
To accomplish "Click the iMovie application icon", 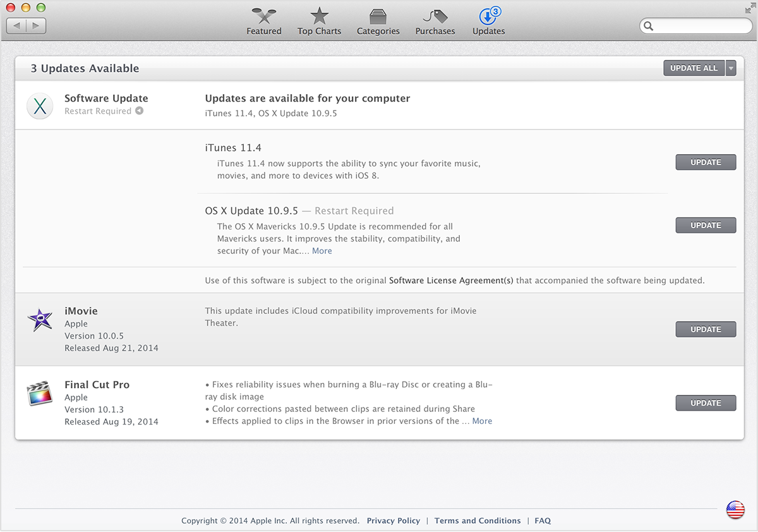I will click(x=40, y=319).
